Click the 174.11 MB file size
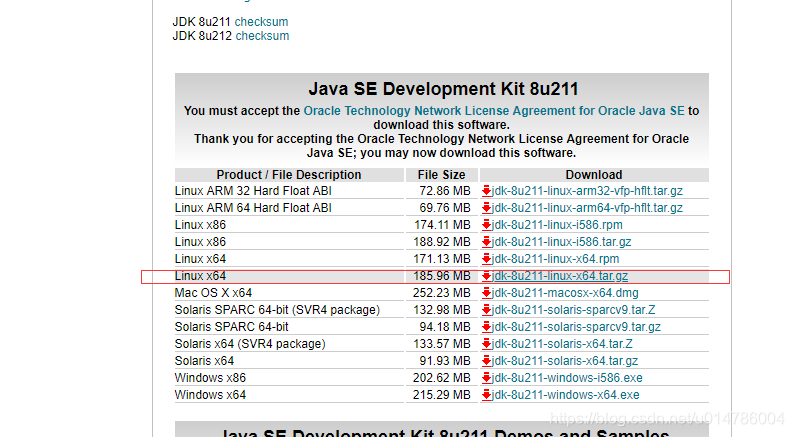The height and width of the screenshot is (437, 794). click(442, 225)
